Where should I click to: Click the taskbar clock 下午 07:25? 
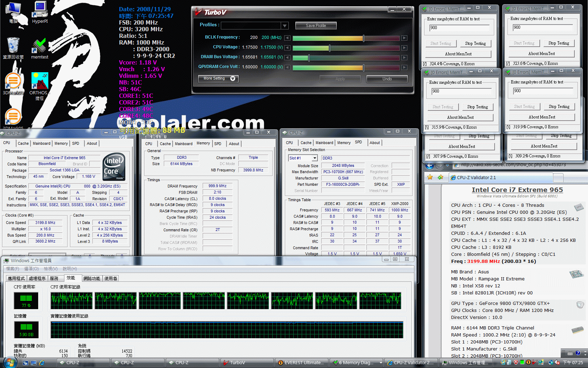(x=573, y=362)
